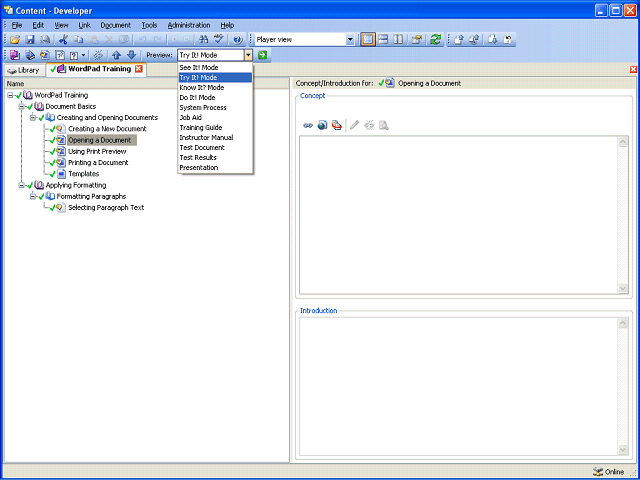Select Creating a New Document topic
This screenshot has width=640, height=480.
click(107, 129)
